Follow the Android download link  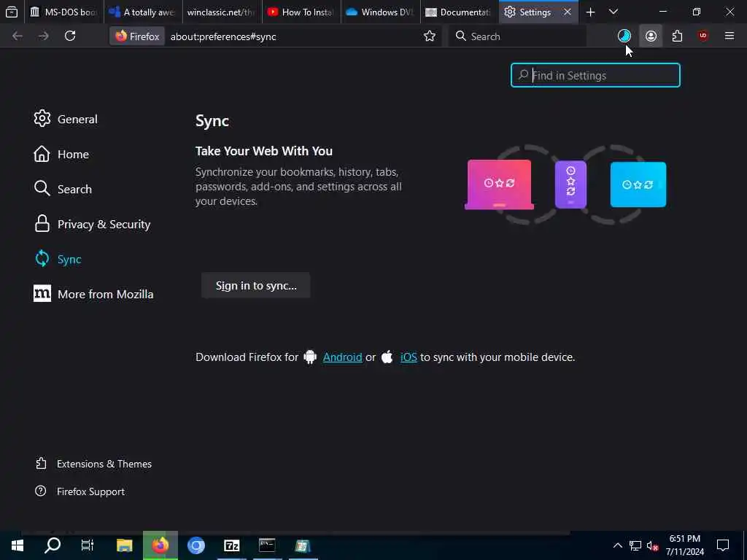pos(343,357)
